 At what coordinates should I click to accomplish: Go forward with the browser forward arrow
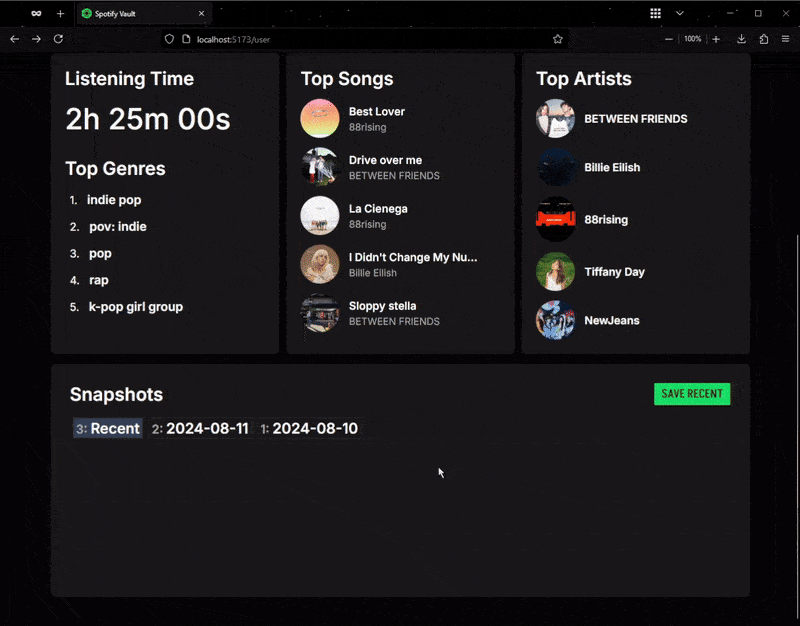click(x=36, y=39)
